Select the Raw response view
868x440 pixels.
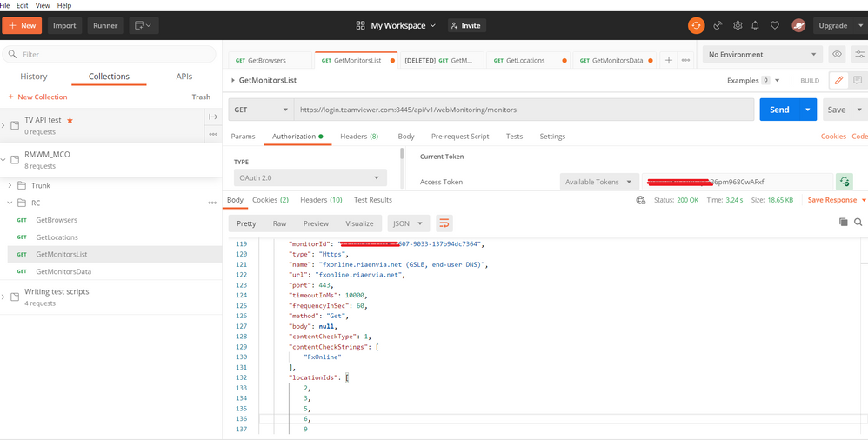279,223
